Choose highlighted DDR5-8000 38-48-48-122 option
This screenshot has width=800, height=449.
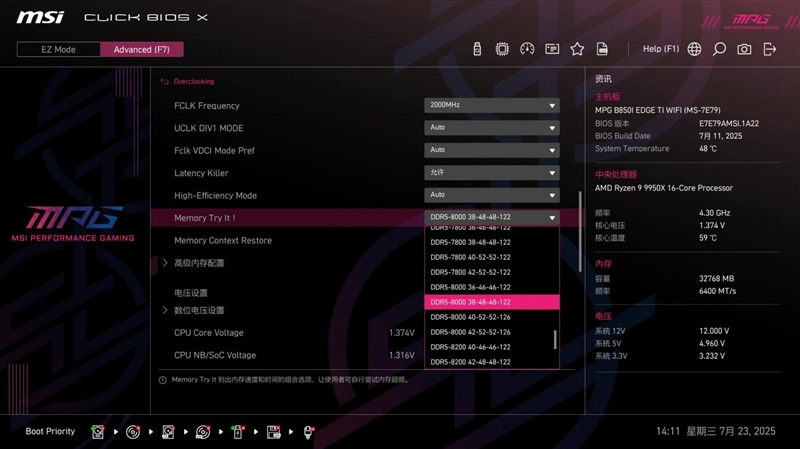(x=492, y=302)
